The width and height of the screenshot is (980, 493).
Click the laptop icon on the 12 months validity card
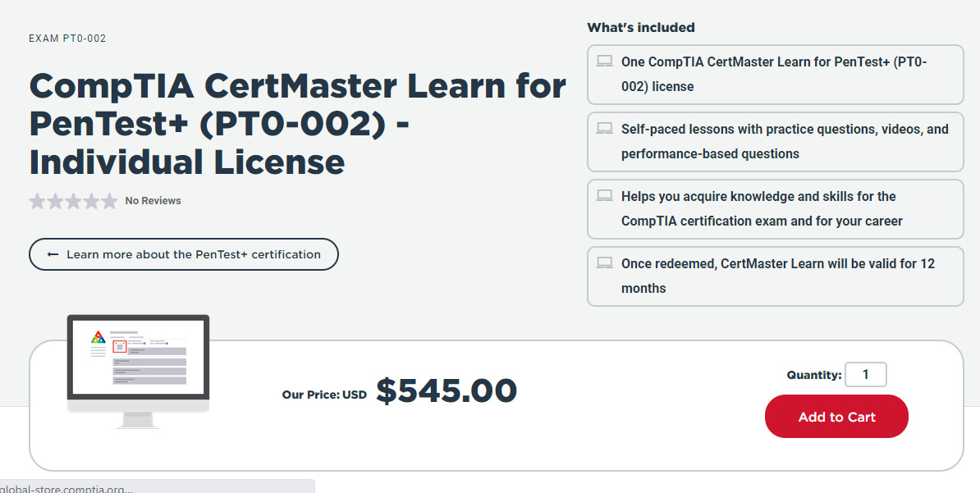pyautogui.click(x=605, y=262)
